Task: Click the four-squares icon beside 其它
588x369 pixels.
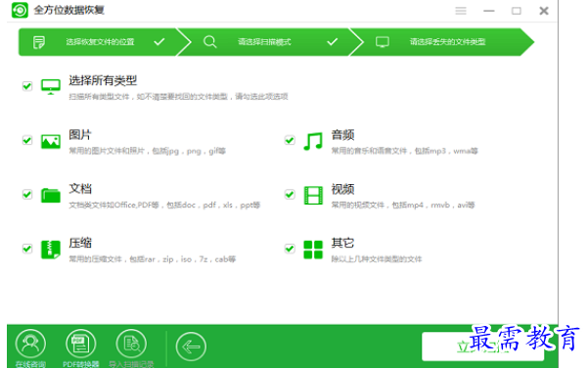Action: (313, 250)
